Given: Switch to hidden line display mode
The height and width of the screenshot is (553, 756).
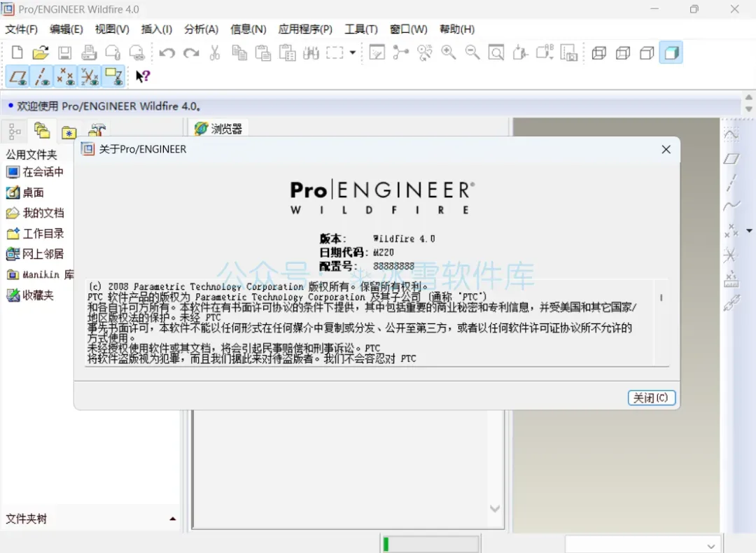Looking at the screenshot, I should tap(623, 53).
